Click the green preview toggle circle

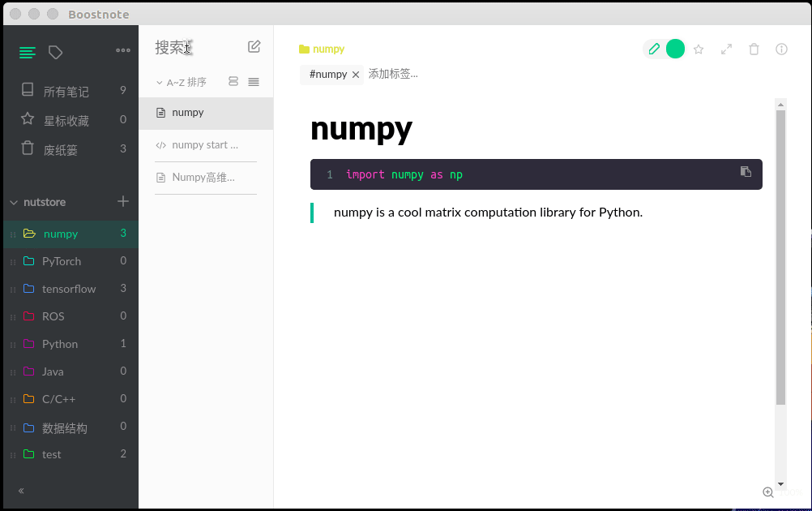(x=675, y=49)
